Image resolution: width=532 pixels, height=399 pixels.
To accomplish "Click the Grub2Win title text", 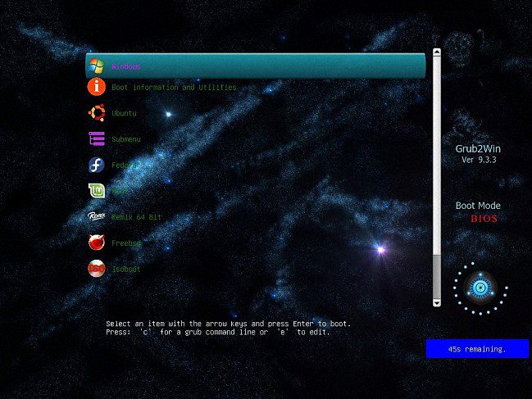I will point(478,149).
